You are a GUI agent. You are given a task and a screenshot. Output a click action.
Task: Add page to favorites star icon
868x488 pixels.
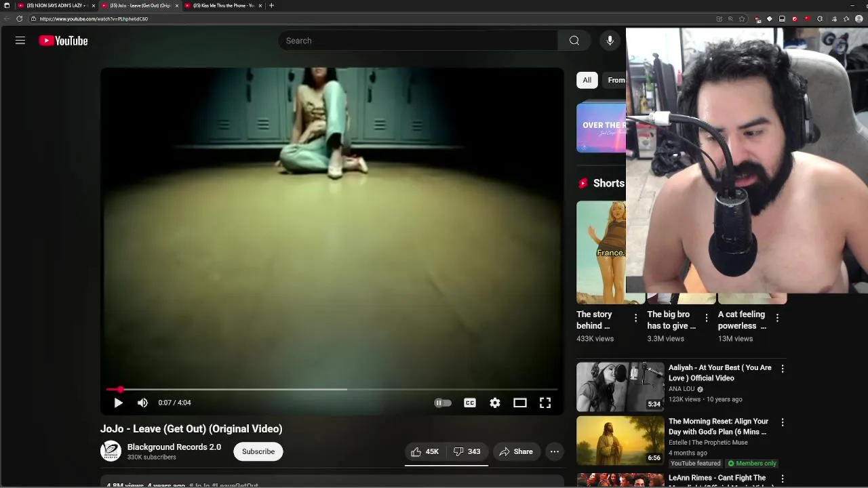742,19
